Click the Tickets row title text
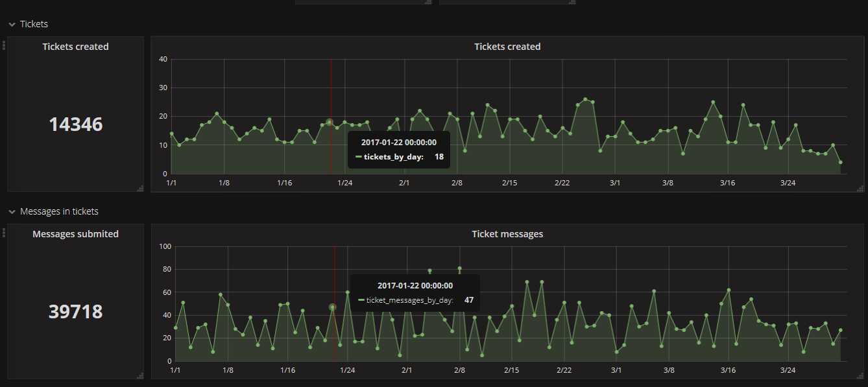Image resolution: width=868 pixels, height=387 pixels. point(34,25)
